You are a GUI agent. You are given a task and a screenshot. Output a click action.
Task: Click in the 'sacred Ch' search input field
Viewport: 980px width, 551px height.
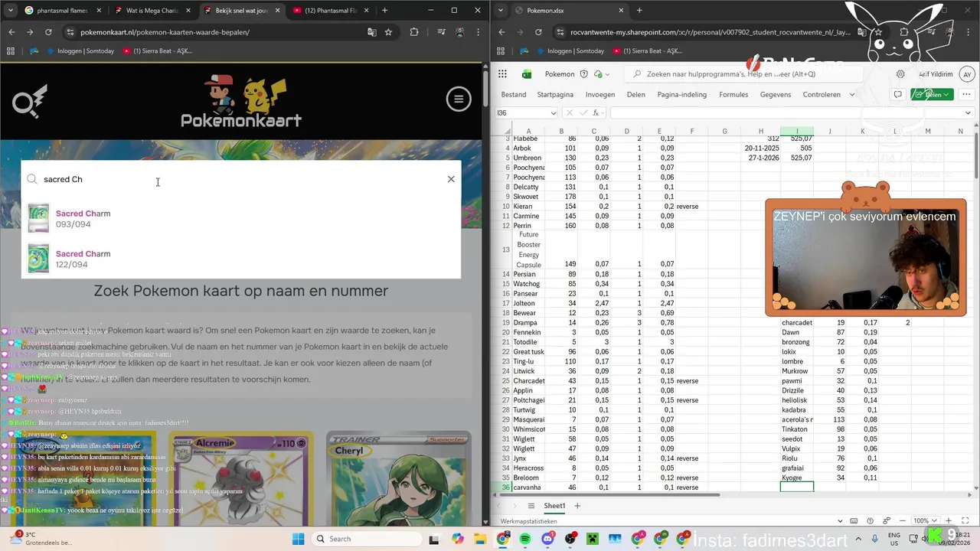(x=240, y=179)
